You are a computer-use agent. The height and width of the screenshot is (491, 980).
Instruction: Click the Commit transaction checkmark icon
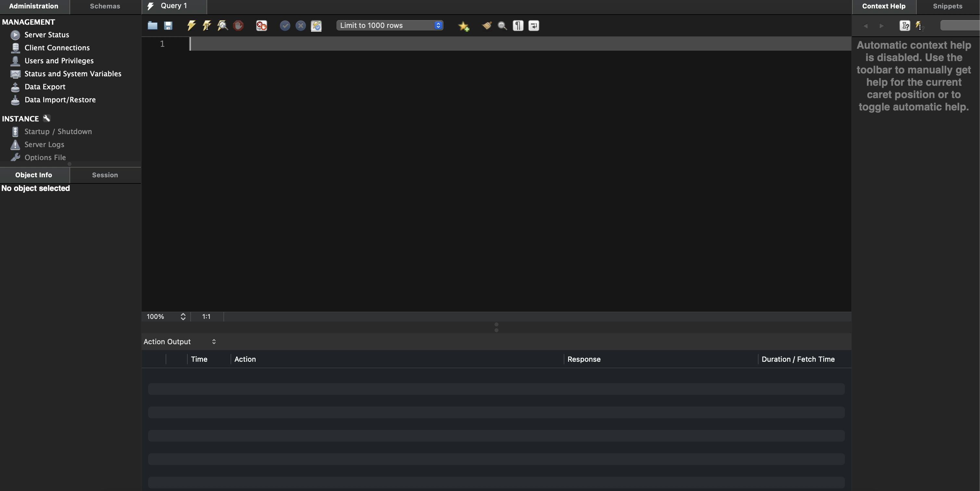[285, 25]
